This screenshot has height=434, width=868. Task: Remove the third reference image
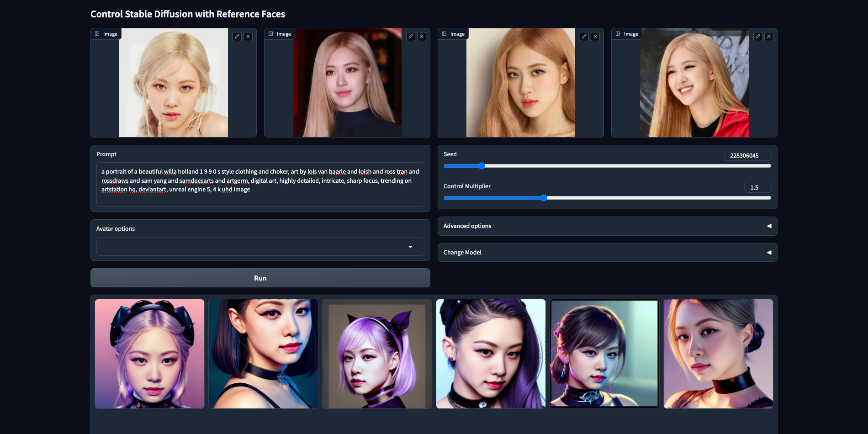coord(595,37)
